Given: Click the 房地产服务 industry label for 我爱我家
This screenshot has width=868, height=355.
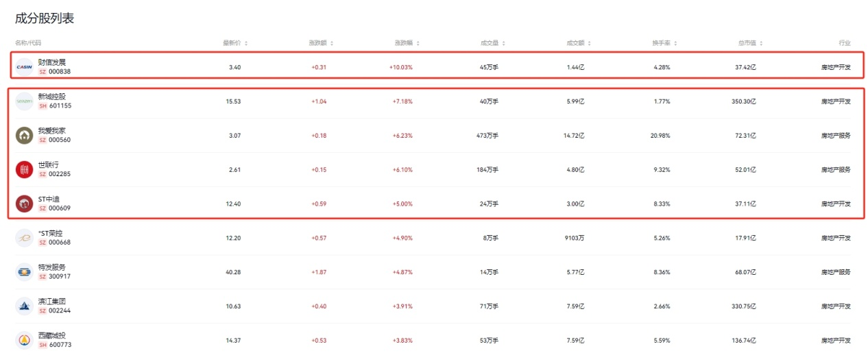Looking at the screenshot, I should (x=836, y=136).
